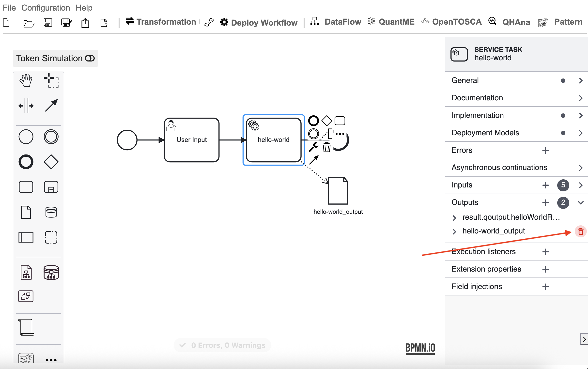The image size is (588, 369).
Task: Click the Deploy Workflow button
Action: (x=259, y=23)
